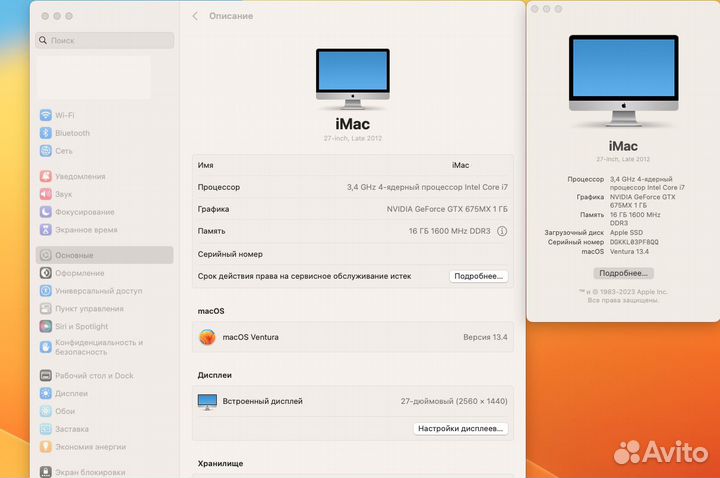Open the Уведомления bell icon
This screenshot has width=720, height=478.
45,176
